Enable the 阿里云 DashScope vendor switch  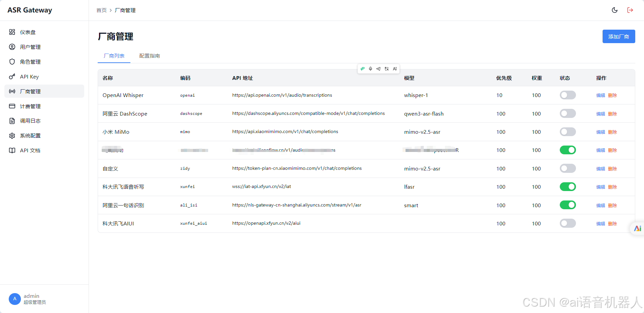click(x=568, y=114)
